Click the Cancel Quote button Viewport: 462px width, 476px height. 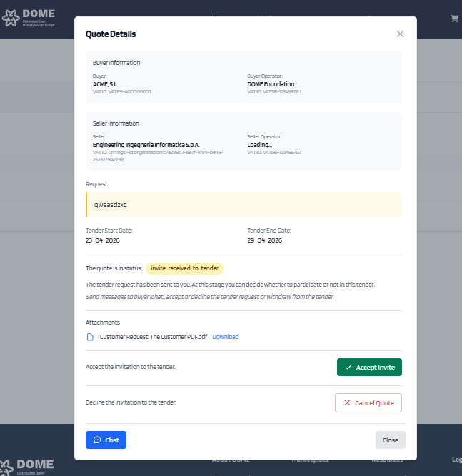pyautogui.click(x=368, y=402)
